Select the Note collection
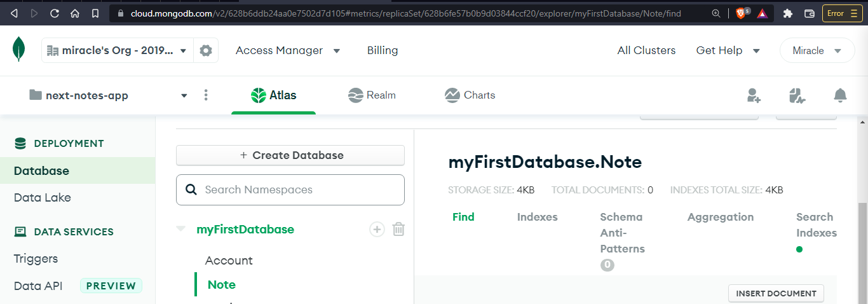Screen dimensions: 868x304 pos(222,284)
